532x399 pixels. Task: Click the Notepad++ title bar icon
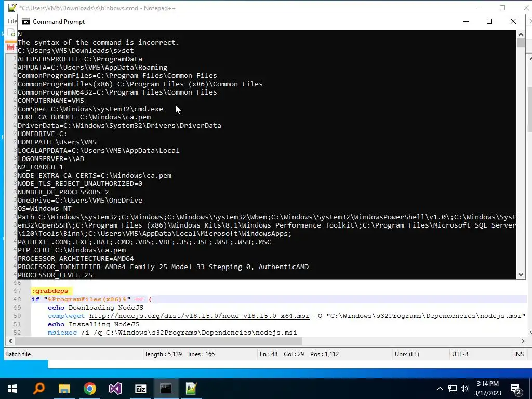pyautogui.click(x=12, y=7)
